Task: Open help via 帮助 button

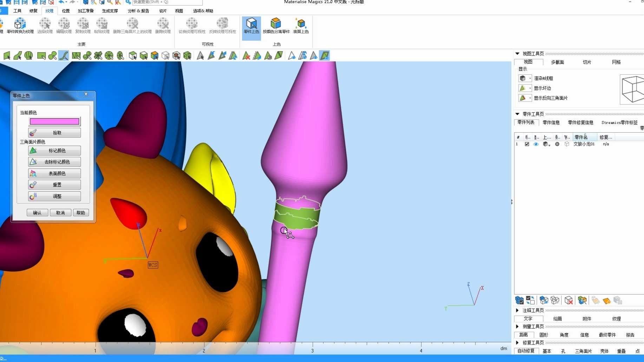Action: pyautogui.click(x=81, y=213)
